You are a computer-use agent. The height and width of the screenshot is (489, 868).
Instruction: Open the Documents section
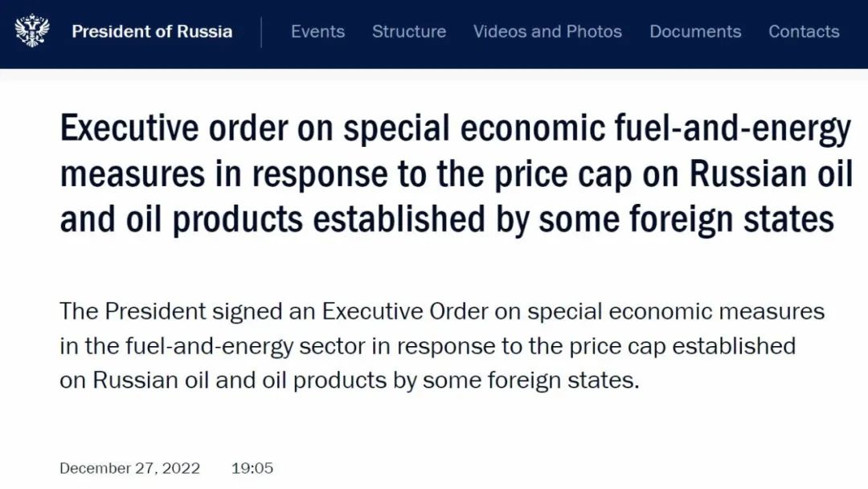point(695,31)
